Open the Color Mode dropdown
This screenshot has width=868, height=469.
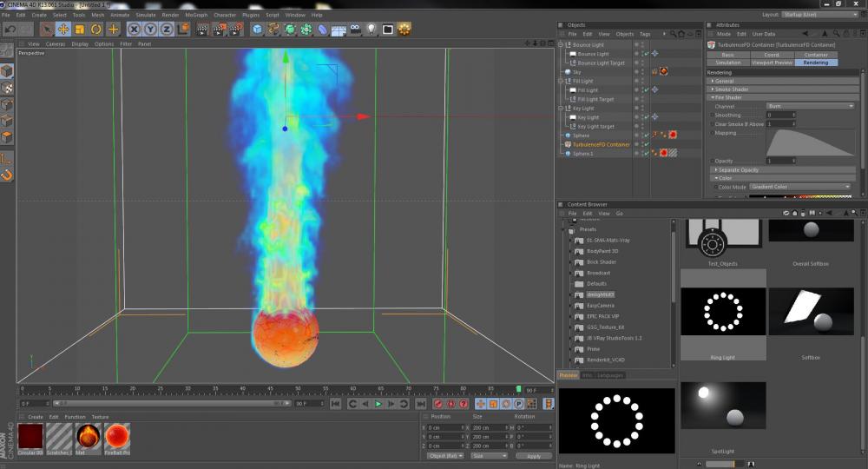[x=800, y=187]
